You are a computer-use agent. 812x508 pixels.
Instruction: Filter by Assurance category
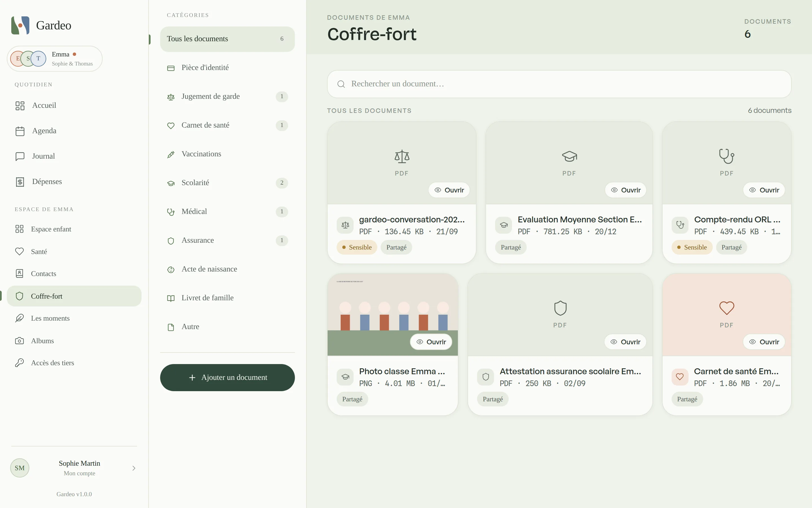click(x=227, y=240)
